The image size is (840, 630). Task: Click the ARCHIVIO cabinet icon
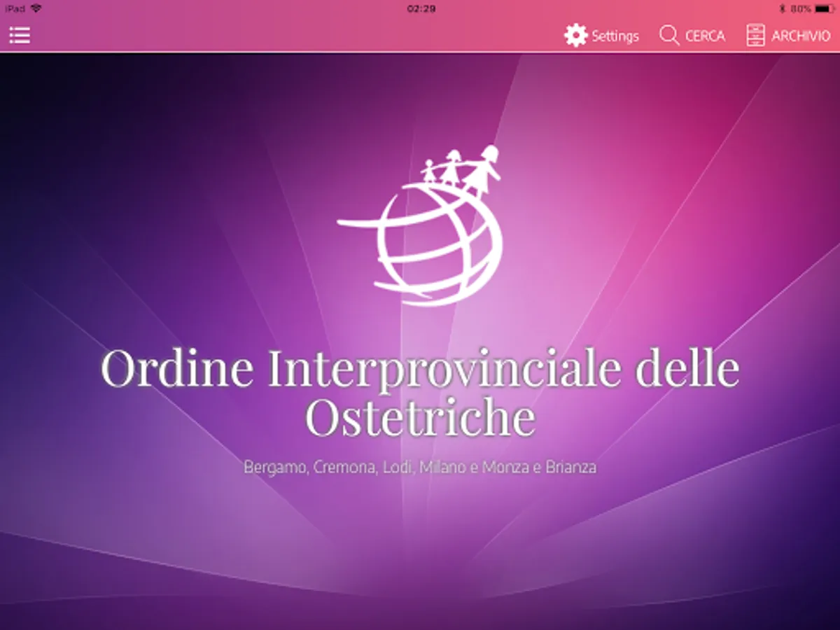(755, 35)
